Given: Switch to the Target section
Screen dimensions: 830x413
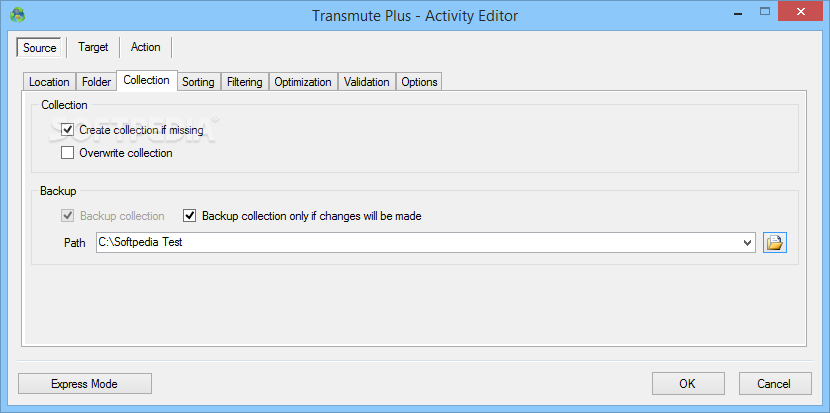Looking at the screenshot, I should [93, 47].
